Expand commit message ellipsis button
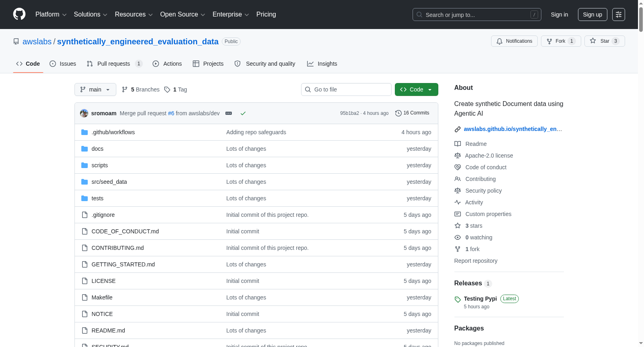The width and height of the screenshot is (644, 347). (x=229, y=113)
